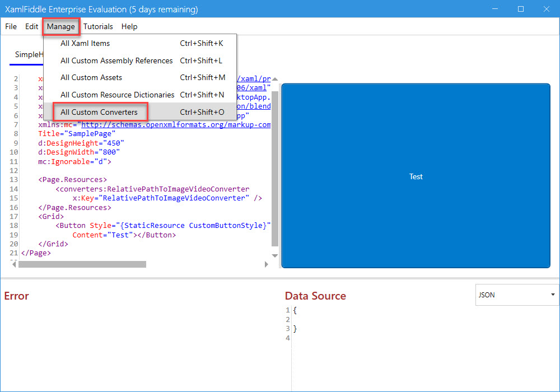Screen dimensions: 560x392
Task: Click the Ctrl+Shift+K shortcut text
Action: (202, 43)
